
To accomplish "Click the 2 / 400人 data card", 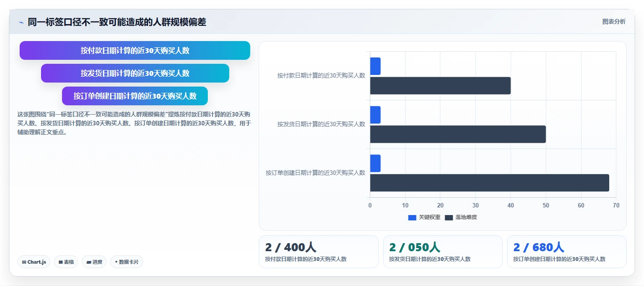I will click(318, 252).
